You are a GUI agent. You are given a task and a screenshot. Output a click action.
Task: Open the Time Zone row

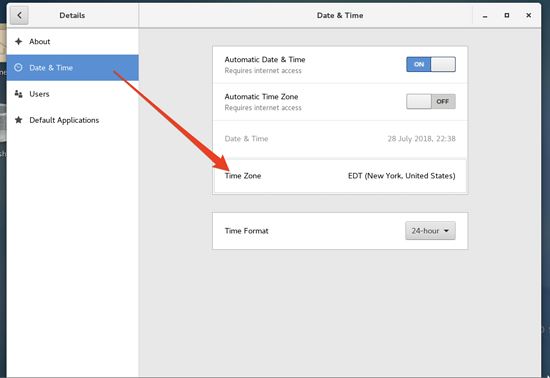tap(340, 176)
